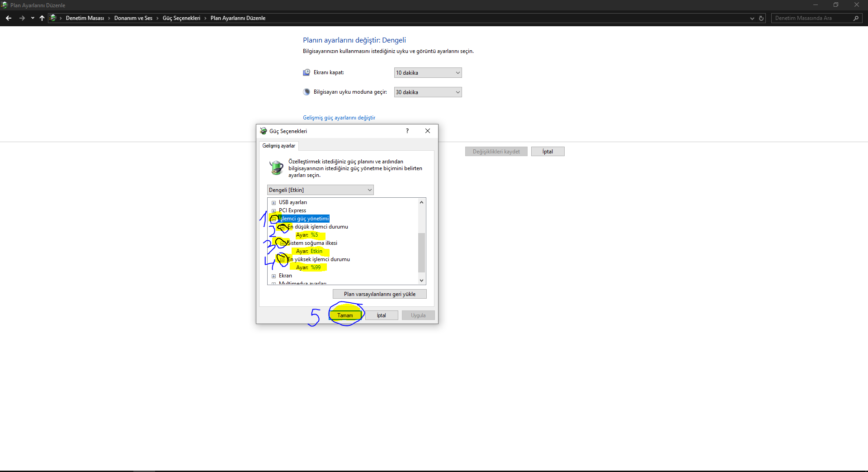Select the USB ayarları tree item
The height and width of the screenshot is (472, 868).
293,202
